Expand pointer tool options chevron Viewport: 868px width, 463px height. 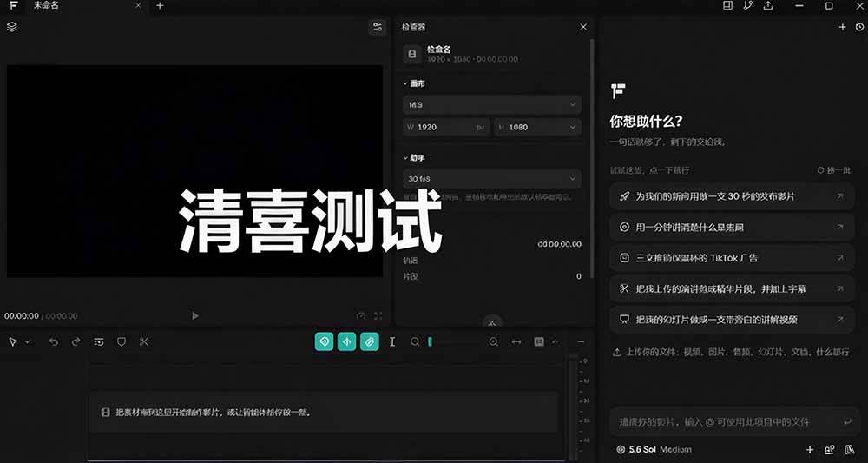point(28,342)
